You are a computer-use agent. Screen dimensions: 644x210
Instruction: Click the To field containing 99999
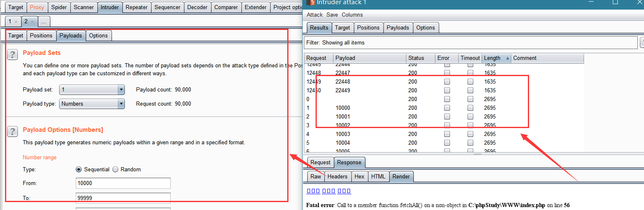pos(123,198)
